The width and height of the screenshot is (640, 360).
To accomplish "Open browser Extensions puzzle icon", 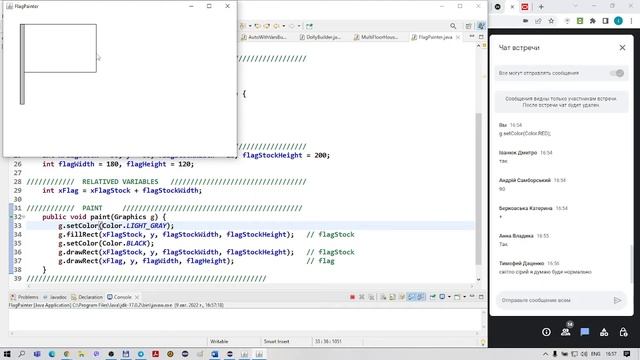I will click(x=593, y=21).
